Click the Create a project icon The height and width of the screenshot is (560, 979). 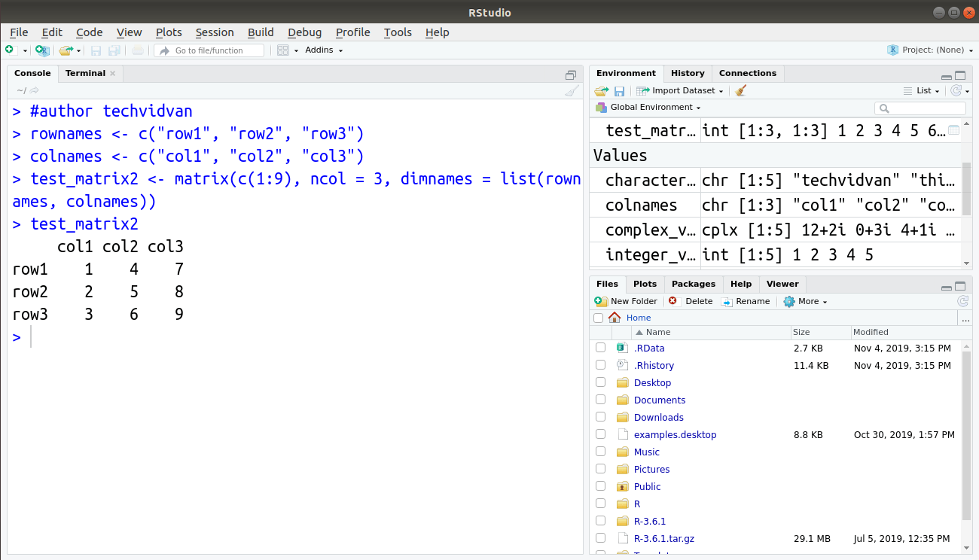[x=42, y=50]
